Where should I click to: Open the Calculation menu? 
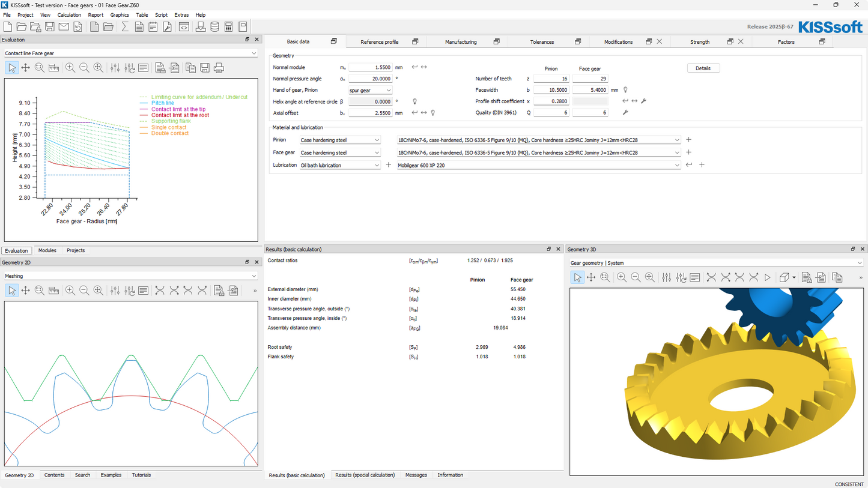pyautogui.click(x=69, y=15)
